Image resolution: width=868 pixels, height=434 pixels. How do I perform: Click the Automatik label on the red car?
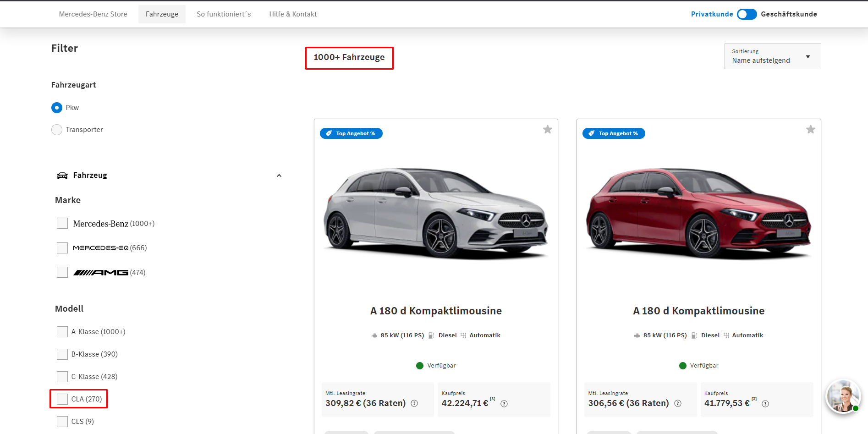point(747,335)
